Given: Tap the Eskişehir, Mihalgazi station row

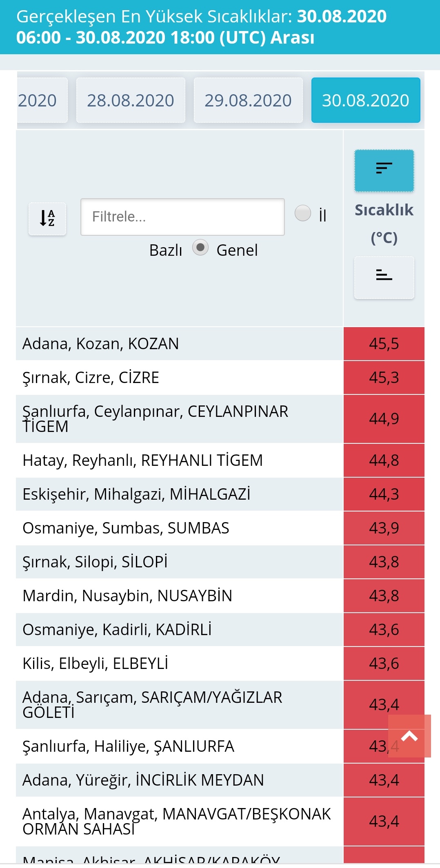Looking at the screenshot, I should pos(179,494).
